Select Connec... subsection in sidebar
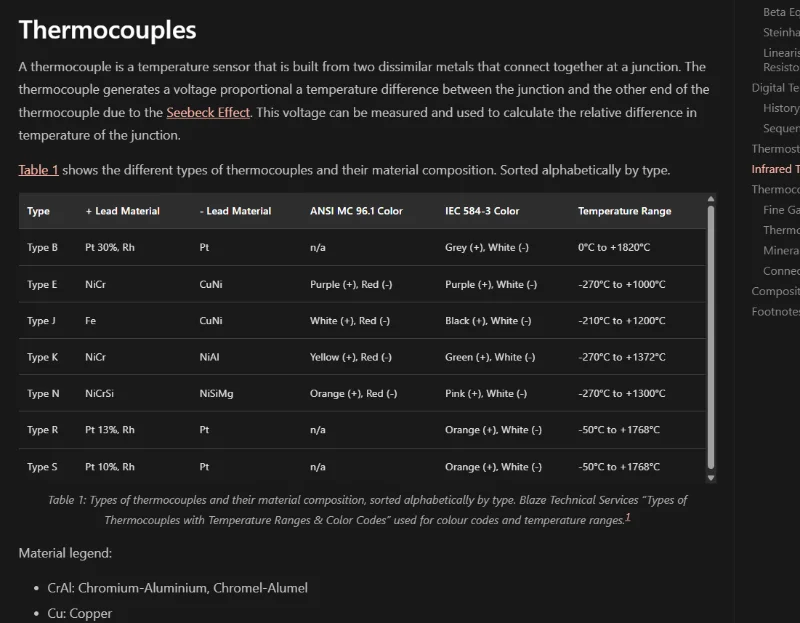The width and height of the screenshot is (800, 623). [x=781, y=271]
